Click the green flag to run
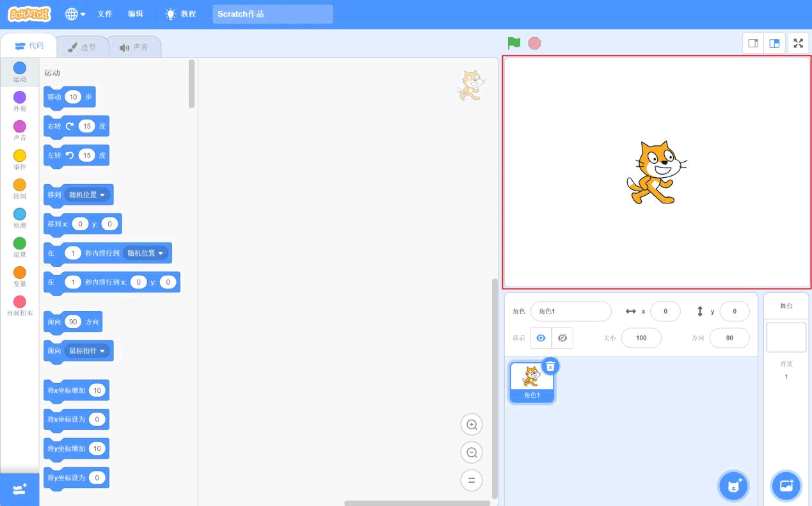The height and width of the screenshot is (506, 812). pyautogui.click(x=514, y=43)
